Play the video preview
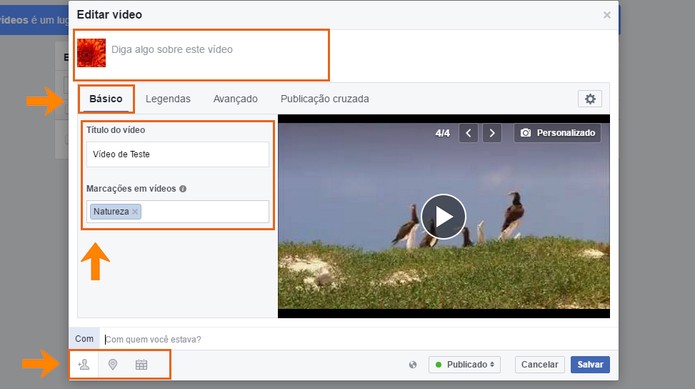The image size is (695, 389). pos(443,217)
